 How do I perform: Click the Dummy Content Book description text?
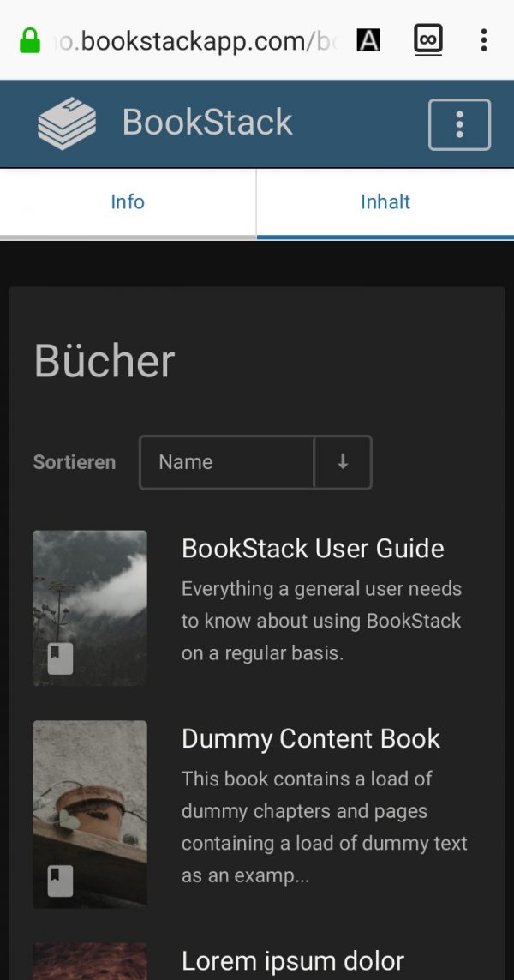pyautogui.click(x=324, y=827)
